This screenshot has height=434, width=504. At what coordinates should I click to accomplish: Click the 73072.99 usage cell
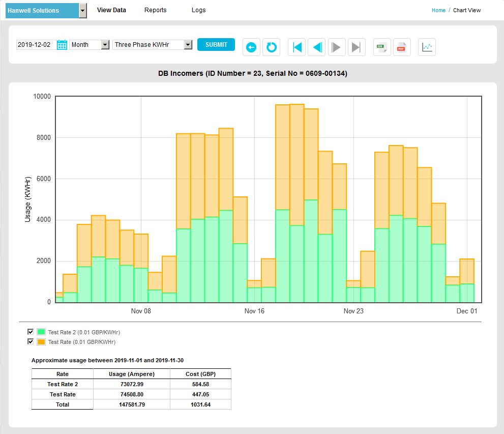tap(132, 384)
